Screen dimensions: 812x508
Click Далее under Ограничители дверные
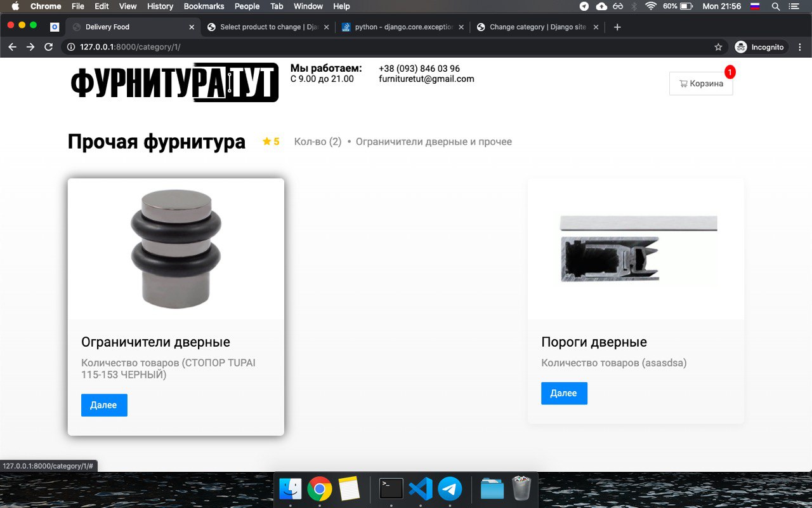pyautogui.click(x=104, y=405)
